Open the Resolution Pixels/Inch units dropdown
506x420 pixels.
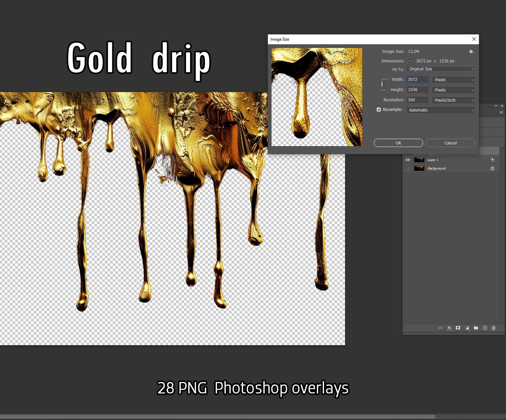tap(453, 100)
